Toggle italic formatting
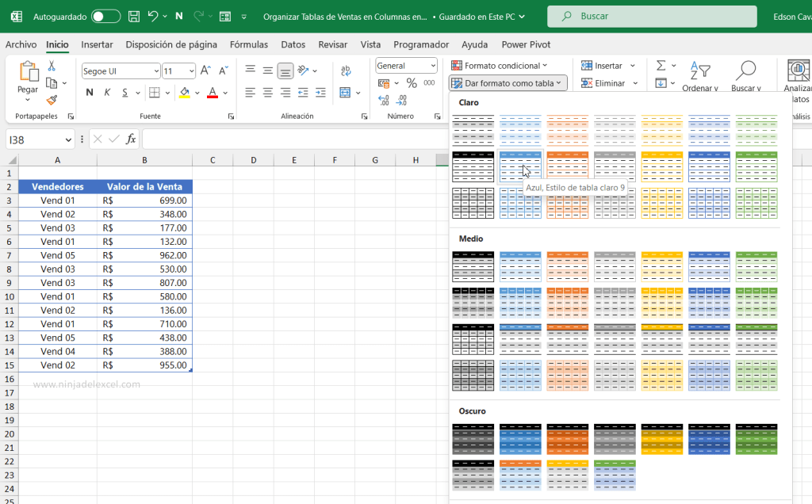This screenshot has width=812, height=504. pyautogui.click(x=107, y=92)
